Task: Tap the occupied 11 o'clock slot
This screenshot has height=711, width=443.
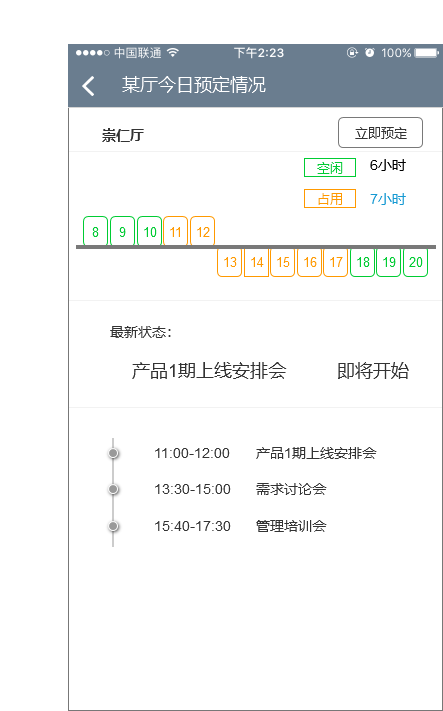Action: click(175, 231)
